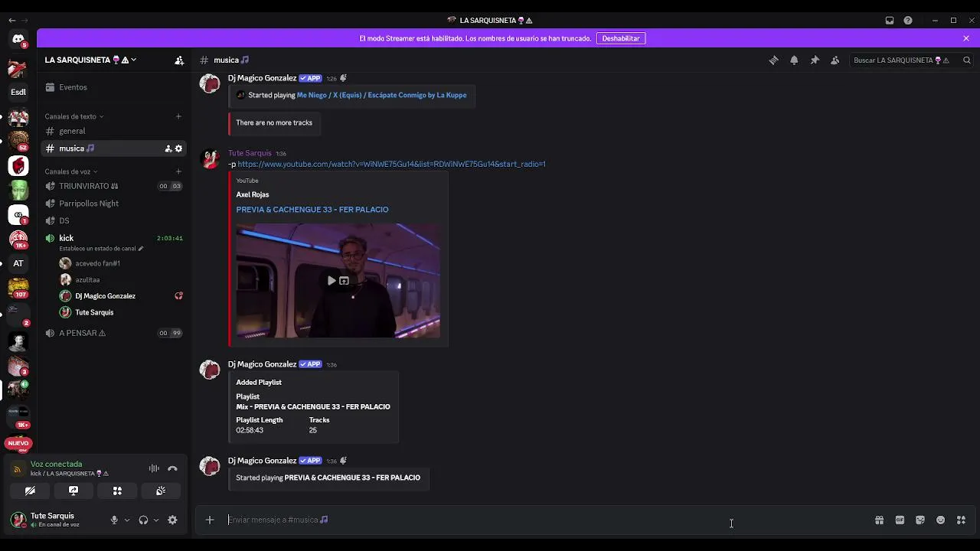Viewport: 980px width, 551px height.
Task: Open notification settings bell icon
Action: click(x=794, y=60)
